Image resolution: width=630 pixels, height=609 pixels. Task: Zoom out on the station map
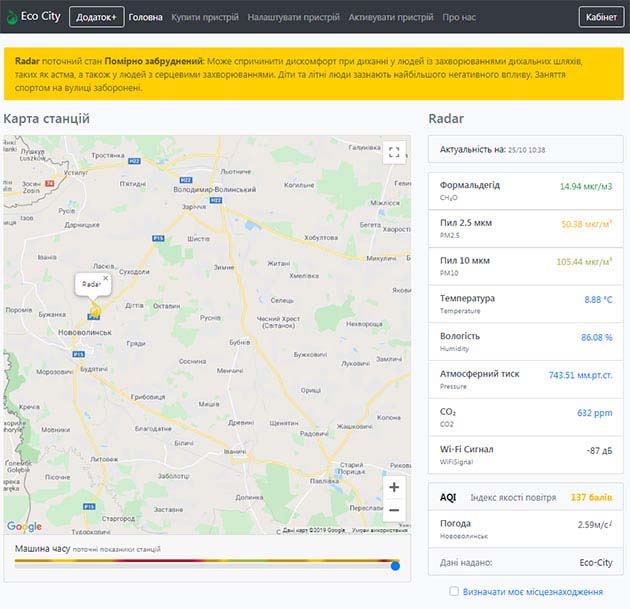click(394, 510)
